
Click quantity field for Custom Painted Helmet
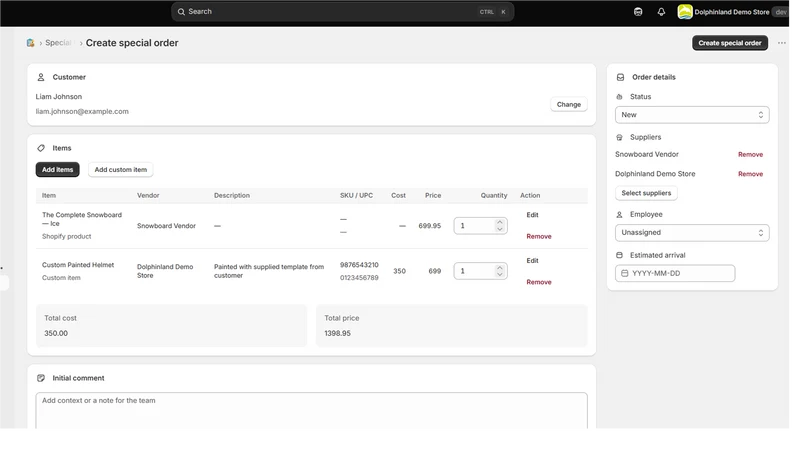(x=474, y=271)
